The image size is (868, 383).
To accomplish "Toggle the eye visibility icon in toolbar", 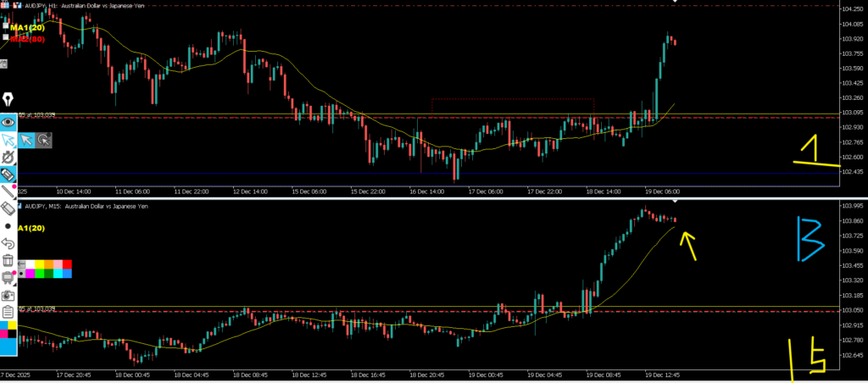I will 8,122.
